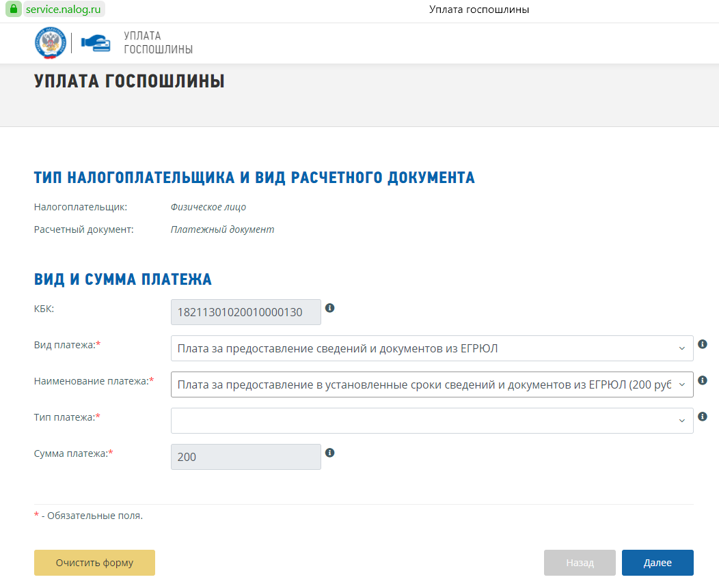
Task: Select the hand-with-money госпошлины service icon
Action: (96, 43)
